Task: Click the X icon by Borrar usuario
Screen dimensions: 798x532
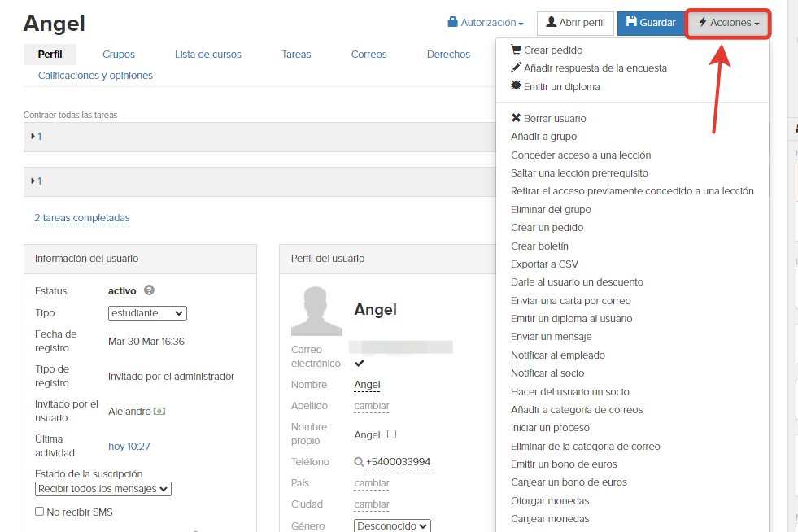Action: pyautogui.click(x=516, y=118)
